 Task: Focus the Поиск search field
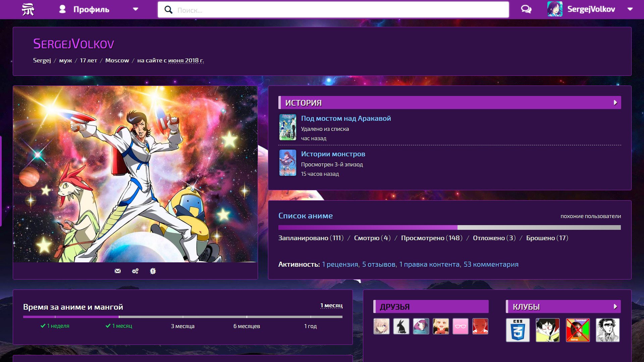point(333,10)
